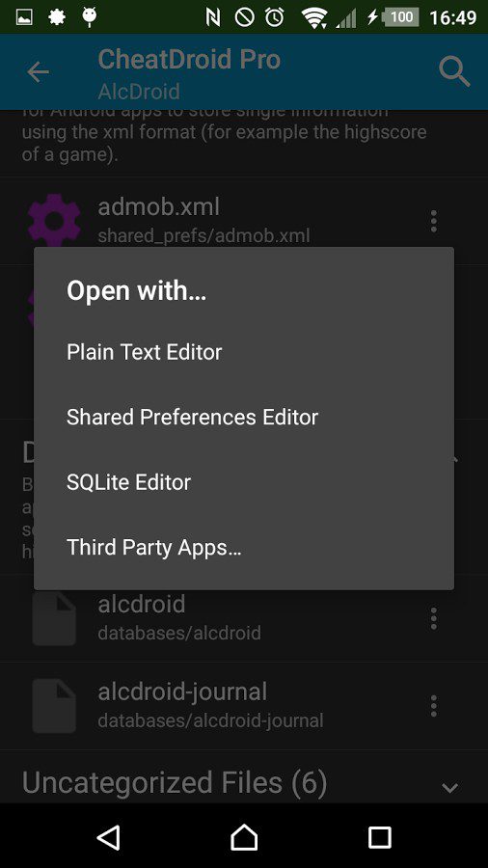Open the admob.xml file entry
The height and width of the screenshot is (868, 488).
[244, 221]
